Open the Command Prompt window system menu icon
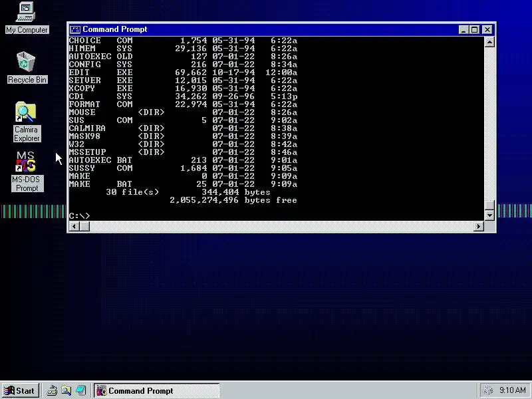 75,29
